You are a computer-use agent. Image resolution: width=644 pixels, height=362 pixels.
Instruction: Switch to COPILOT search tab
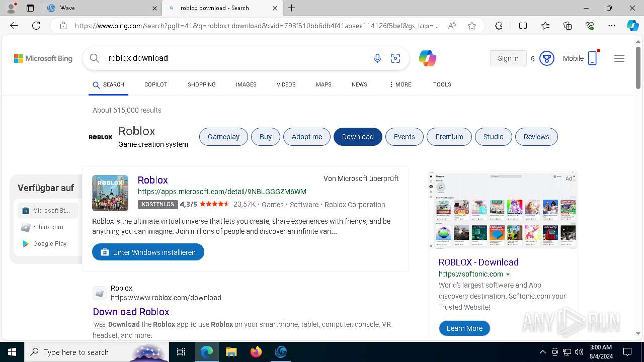[156, 84]
